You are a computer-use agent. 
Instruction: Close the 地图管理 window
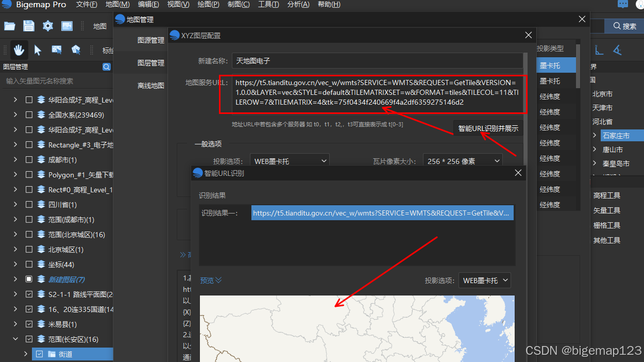tap(582, 19)
